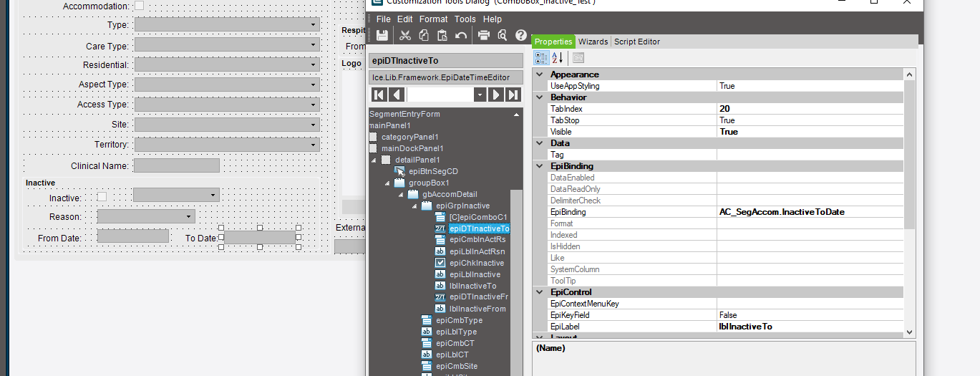The height and width of the screenshot is (376, 980).
Task: Select epiDTInactiveFr node in tree
Action: [x=479, y=297]
